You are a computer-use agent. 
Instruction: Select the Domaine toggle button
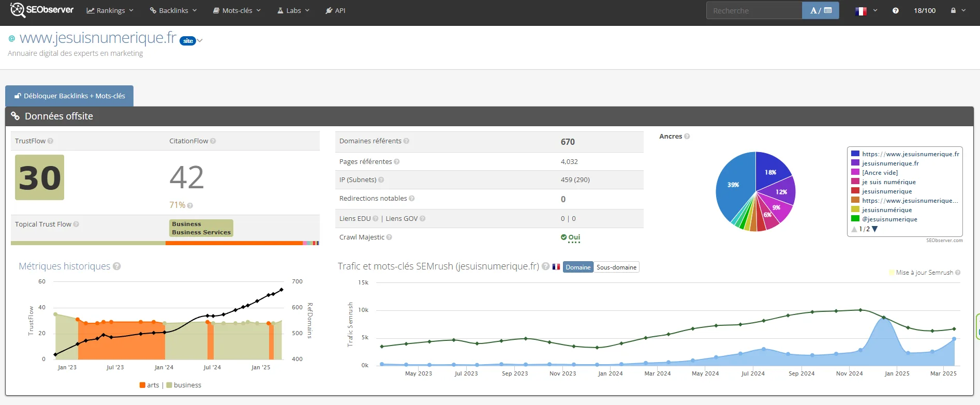tap(578, 267)
